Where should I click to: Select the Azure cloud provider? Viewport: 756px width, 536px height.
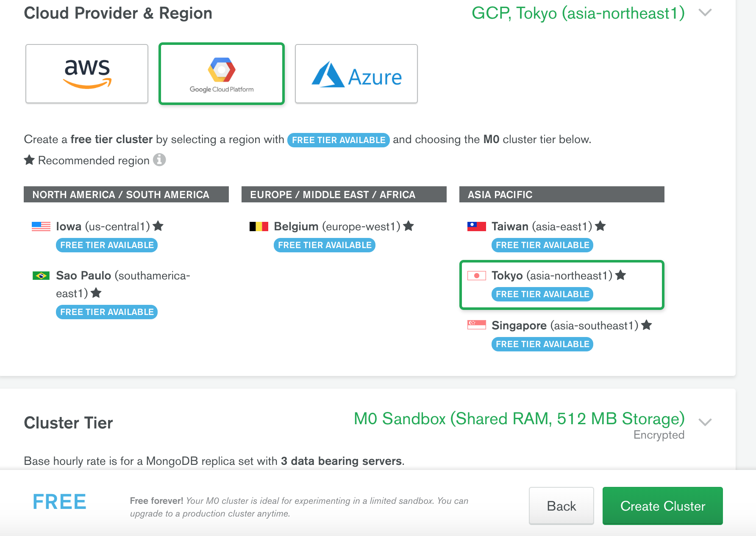click(356, 73)
